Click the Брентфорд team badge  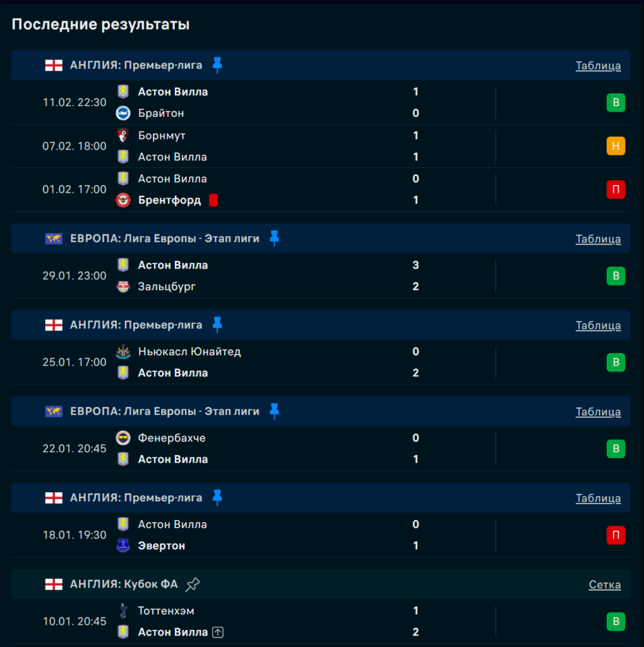click(x=123, y=200)
